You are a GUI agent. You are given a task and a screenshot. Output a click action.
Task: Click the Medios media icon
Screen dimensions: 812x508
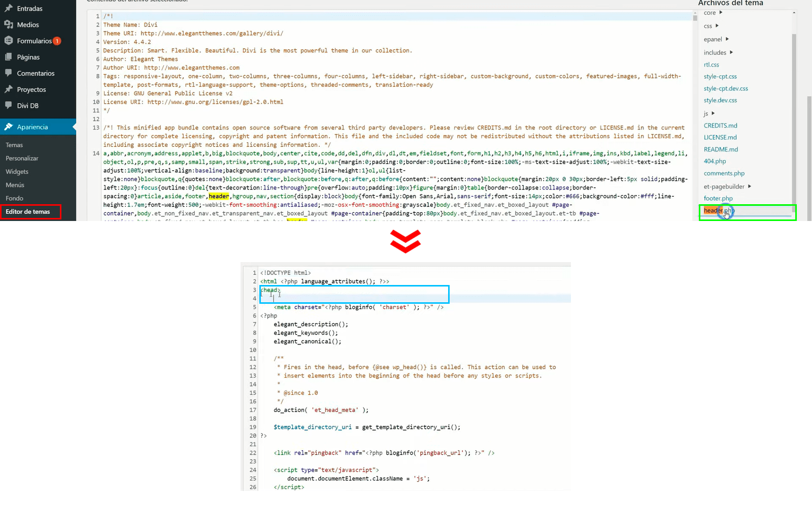click(x=9, y=24)
